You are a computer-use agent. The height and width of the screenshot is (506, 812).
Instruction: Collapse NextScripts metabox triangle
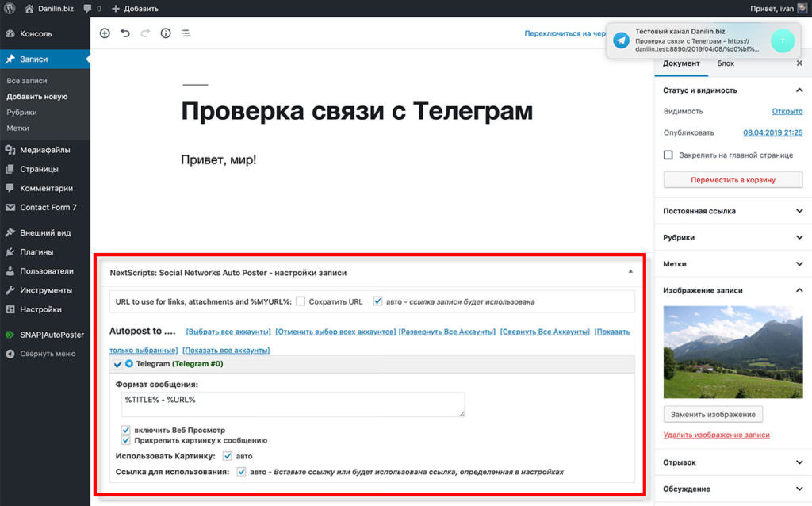tap(630, 272)
